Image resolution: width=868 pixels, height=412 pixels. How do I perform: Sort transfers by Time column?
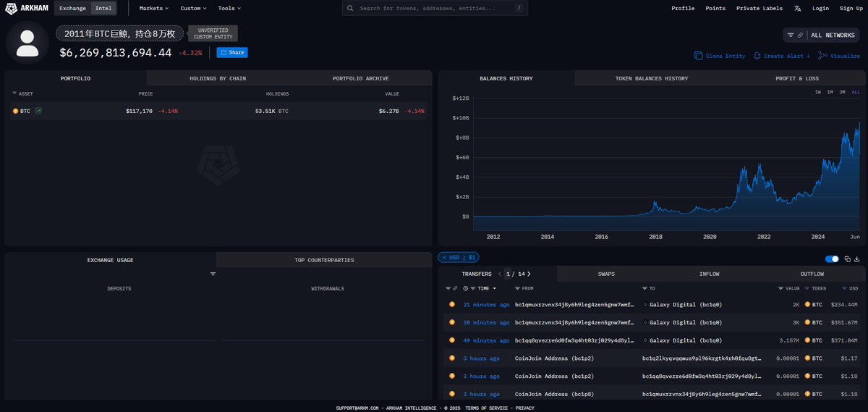[483, 288]
